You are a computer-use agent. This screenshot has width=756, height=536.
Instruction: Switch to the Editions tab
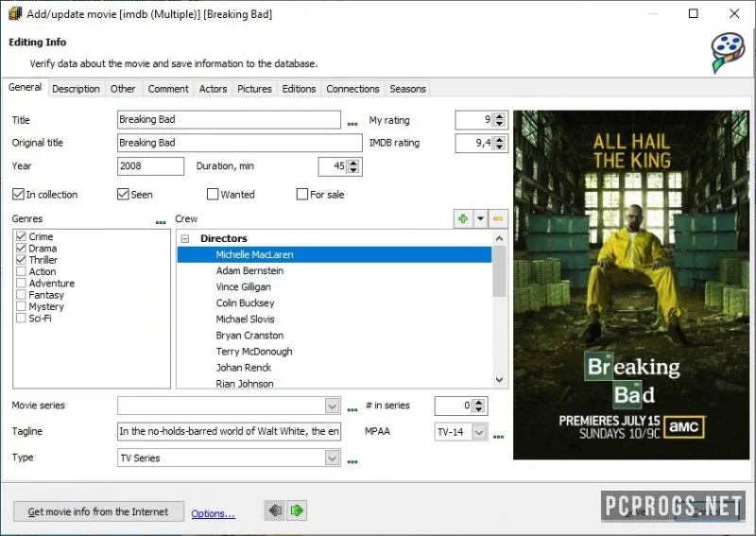[299, 89]
